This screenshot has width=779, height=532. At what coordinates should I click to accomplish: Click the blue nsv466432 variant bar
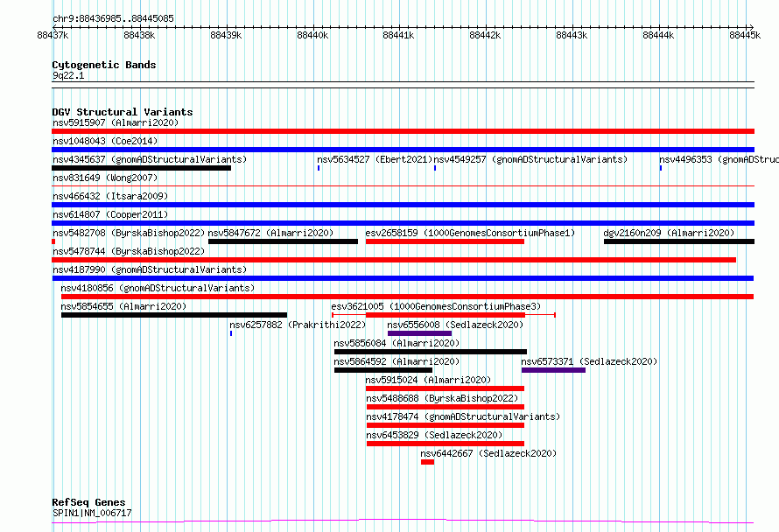tap(403, 205)
